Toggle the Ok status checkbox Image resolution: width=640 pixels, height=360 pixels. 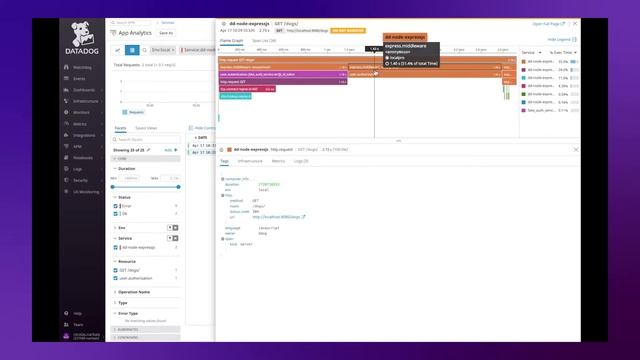tap(116, 213)
